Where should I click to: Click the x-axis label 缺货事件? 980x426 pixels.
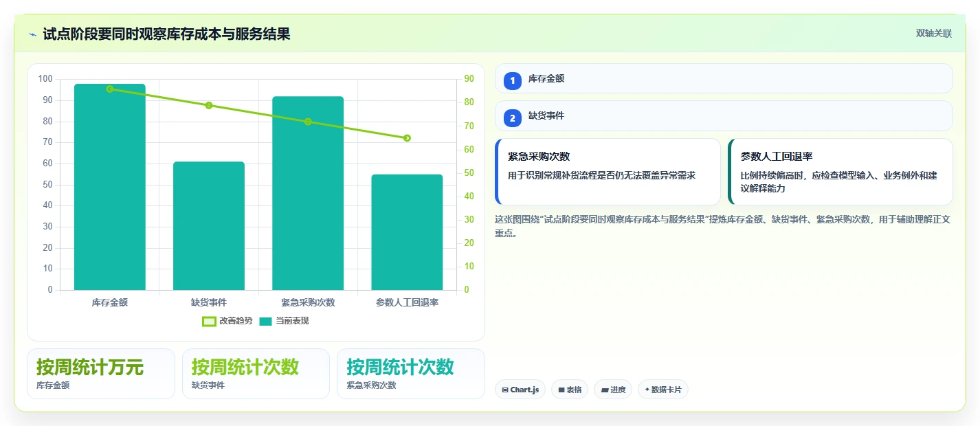(x=209, y=302)
